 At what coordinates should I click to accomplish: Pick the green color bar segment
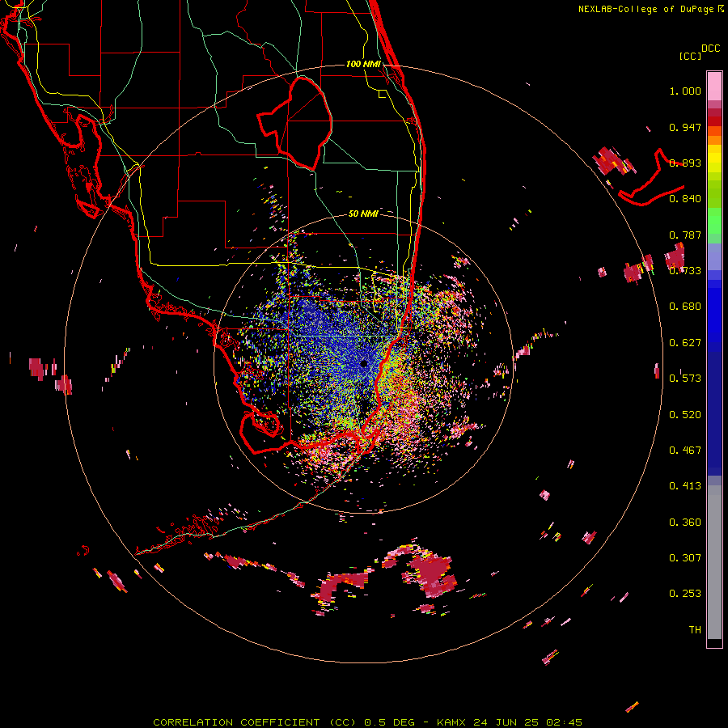pyautogui.click(x=714, y=221)
